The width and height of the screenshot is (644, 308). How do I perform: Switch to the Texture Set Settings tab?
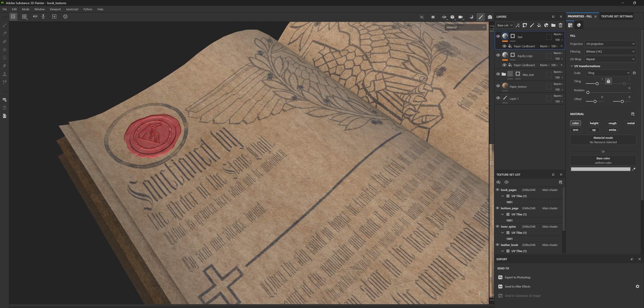click(617, 16)
